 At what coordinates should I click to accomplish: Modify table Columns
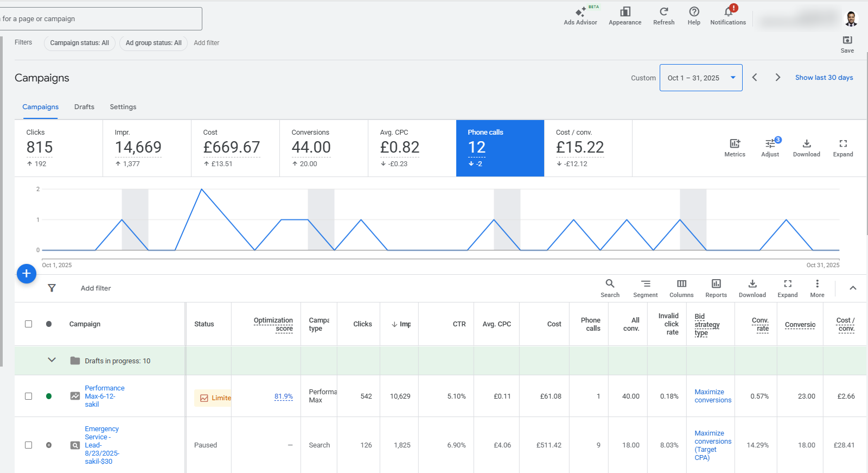coord(681,288)
